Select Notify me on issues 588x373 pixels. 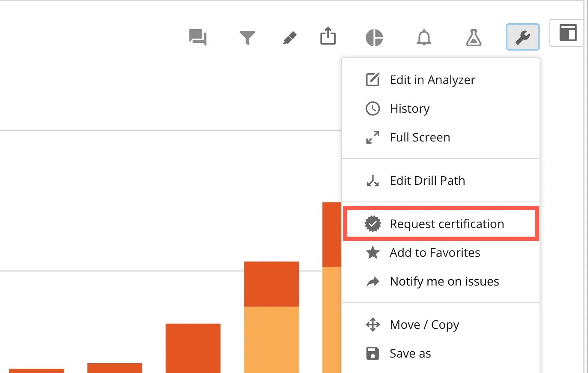coord(441,281)
